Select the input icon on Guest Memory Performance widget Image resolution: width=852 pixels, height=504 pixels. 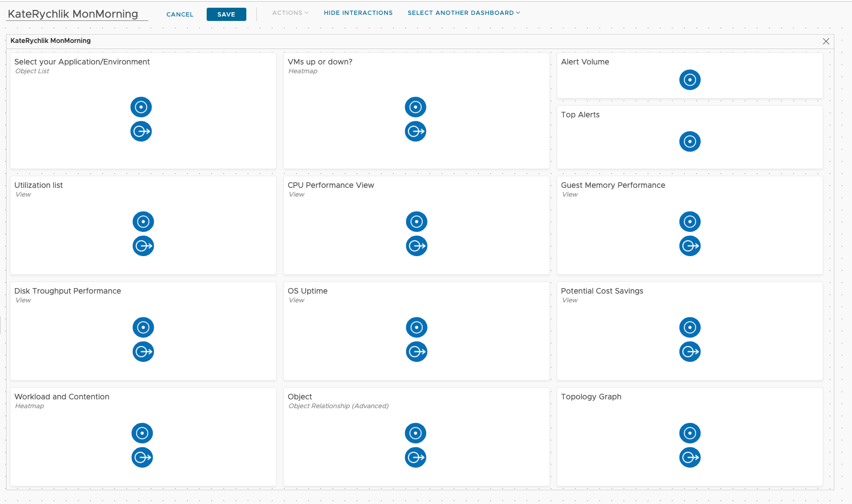(x=689, y=221)
